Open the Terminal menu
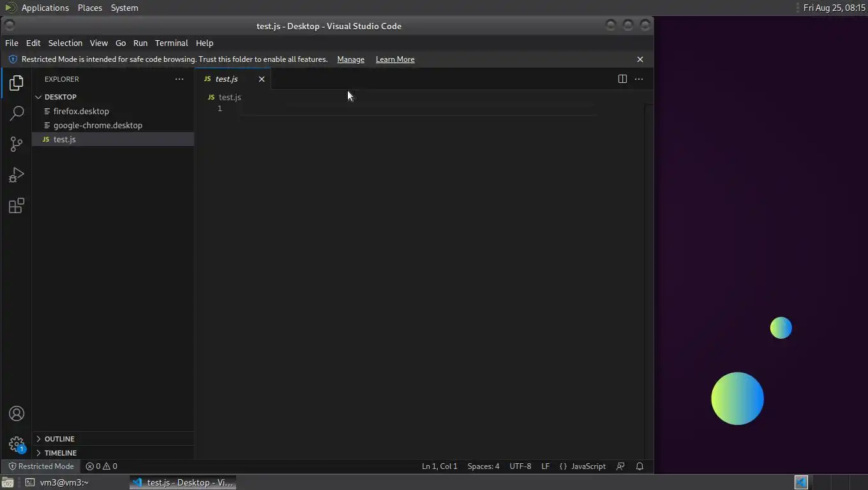Viewport: 868px width, 490px height. [x=171, y=43]
